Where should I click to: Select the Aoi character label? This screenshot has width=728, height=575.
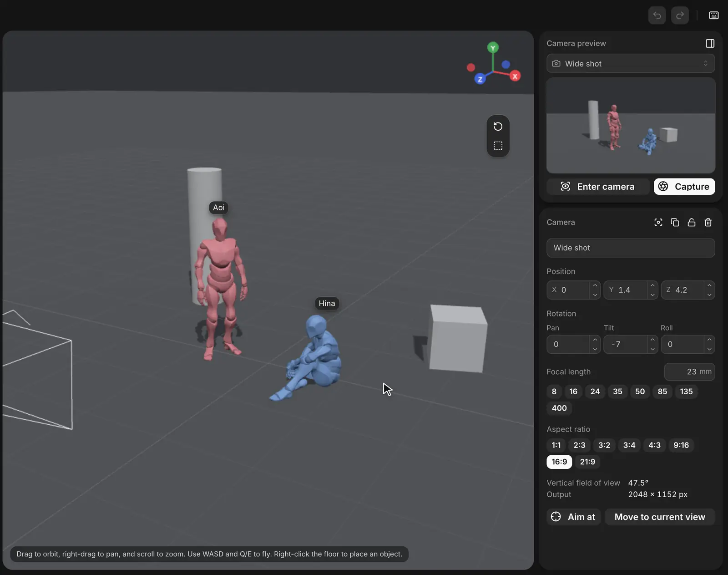(219, 208)
